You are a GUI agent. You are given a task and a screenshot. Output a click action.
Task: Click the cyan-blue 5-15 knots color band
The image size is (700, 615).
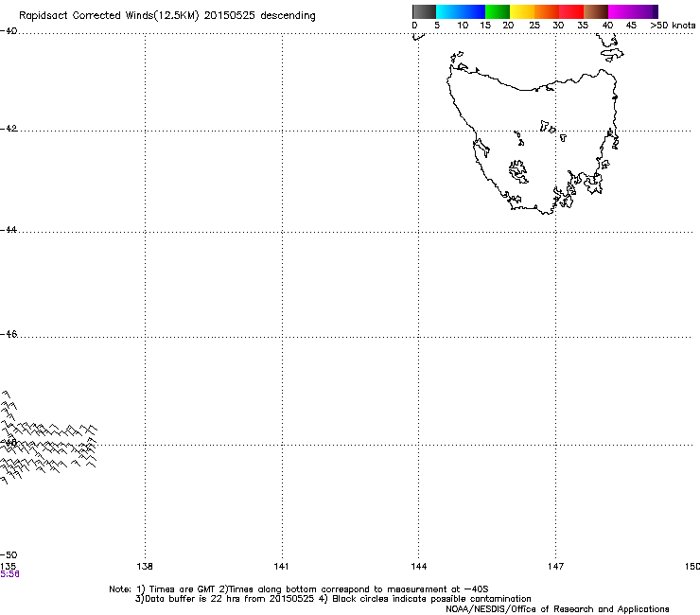point(461,11)
